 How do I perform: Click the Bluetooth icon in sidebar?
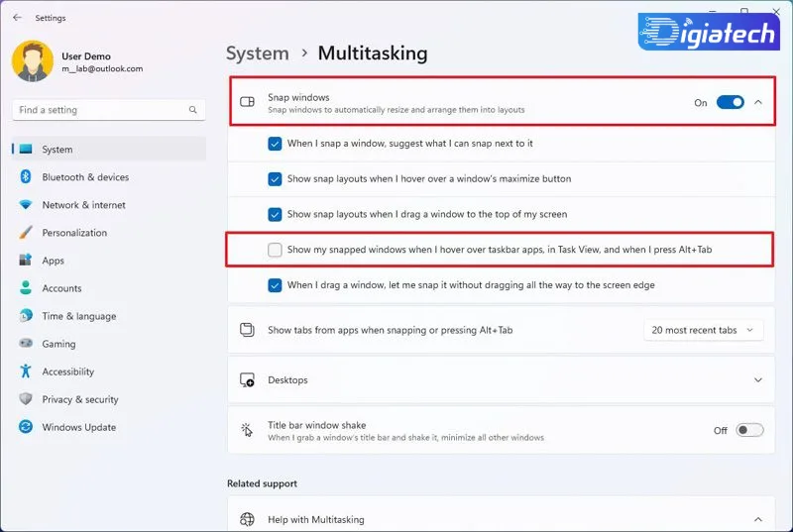pos(26,176)
